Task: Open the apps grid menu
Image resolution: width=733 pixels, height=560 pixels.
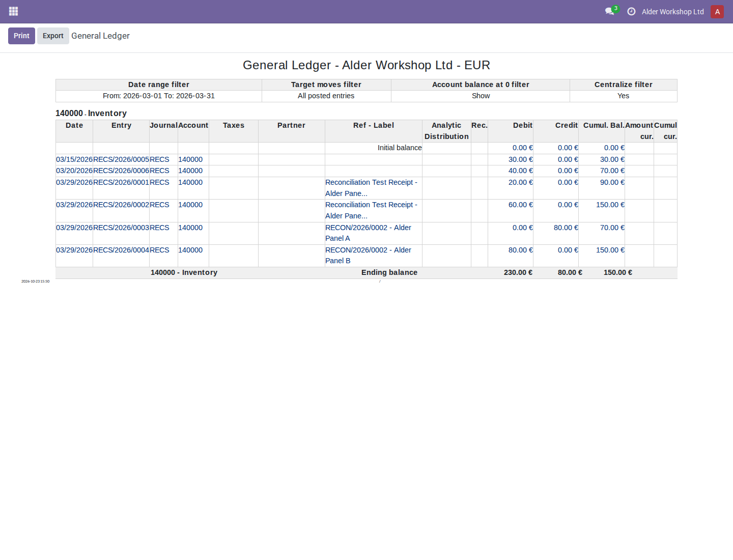Action: point(14,11)
